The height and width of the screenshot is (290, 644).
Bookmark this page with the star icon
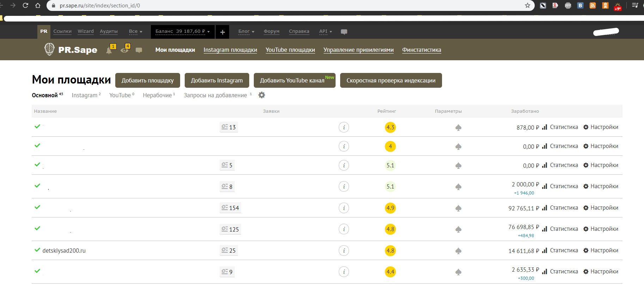click(x=527, y=5)
